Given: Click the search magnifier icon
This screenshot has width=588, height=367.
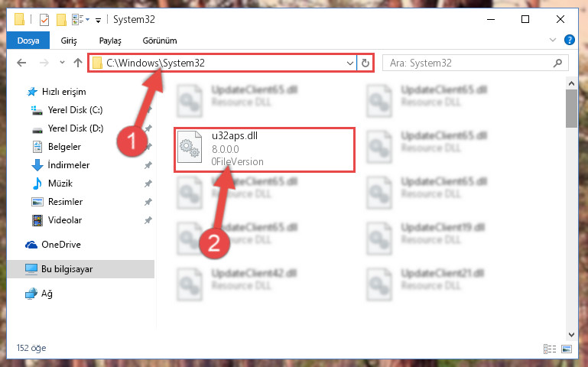Looking at the screenshot, I should [x=557, y=63].
